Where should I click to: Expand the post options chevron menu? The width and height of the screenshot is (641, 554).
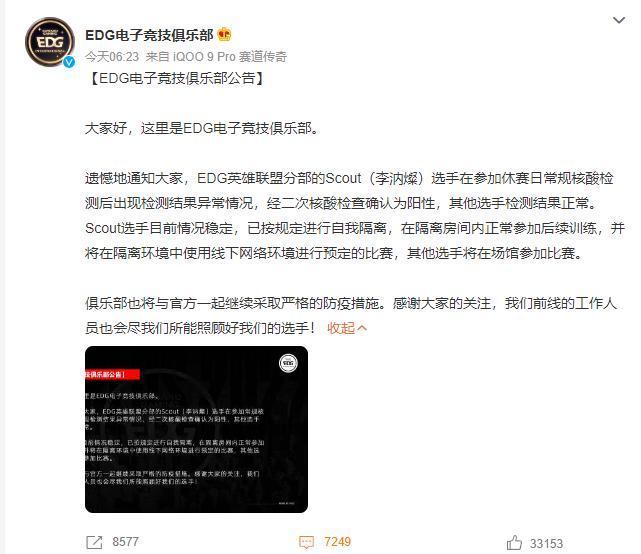(619, 20)
